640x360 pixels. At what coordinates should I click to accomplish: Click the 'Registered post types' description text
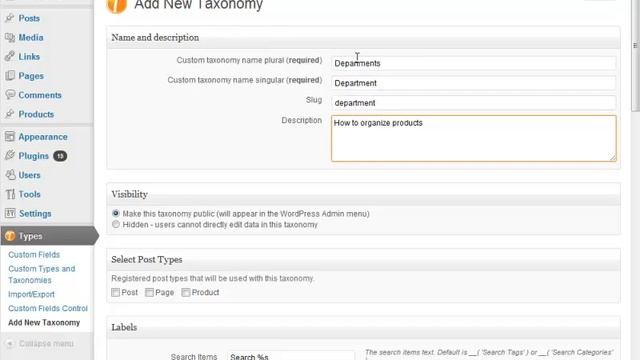213,278
